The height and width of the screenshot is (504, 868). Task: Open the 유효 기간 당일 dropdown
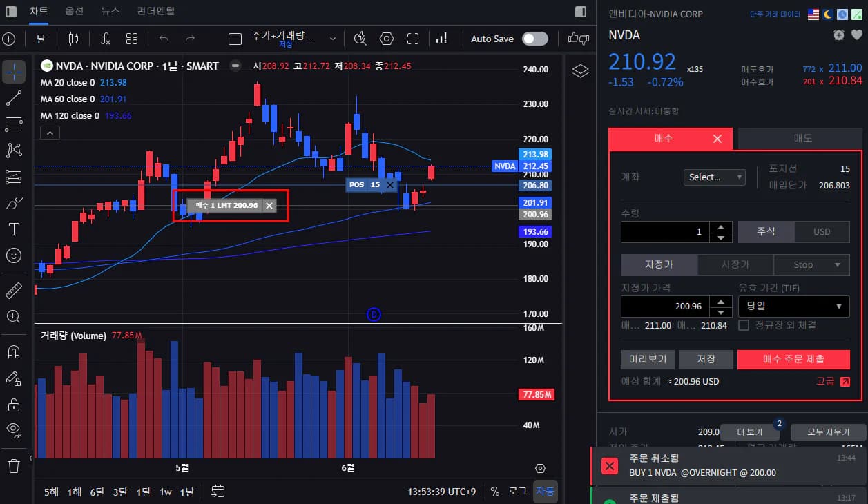click(793, 307)
